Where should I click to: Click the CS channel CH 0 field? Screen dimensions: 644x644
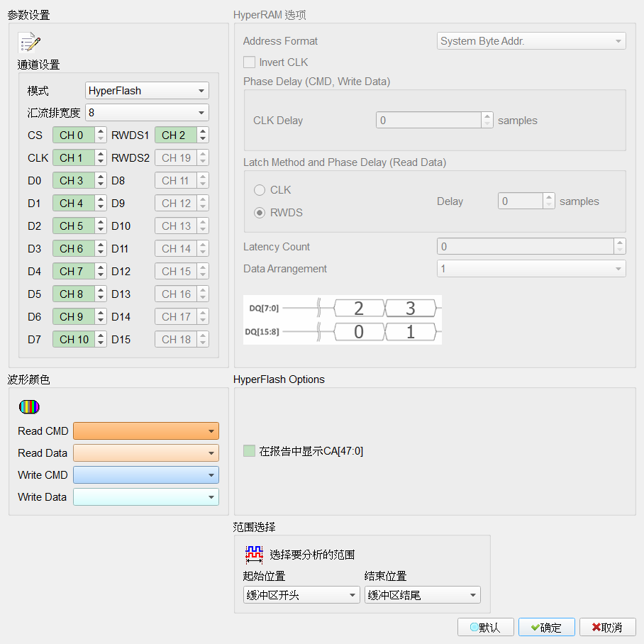point(74,135)
